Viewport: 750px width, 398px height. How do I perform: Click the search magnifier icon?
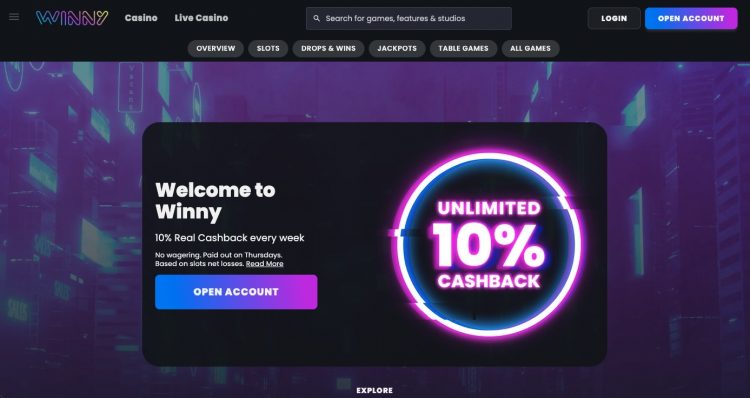coord(316,18)
